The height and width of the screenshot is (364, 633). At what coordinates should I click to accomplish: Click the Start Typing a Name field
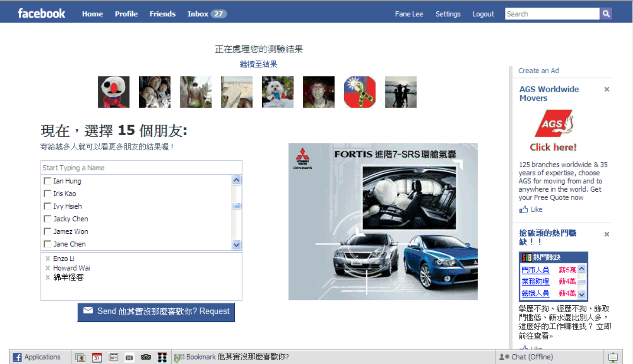[141, 168]
